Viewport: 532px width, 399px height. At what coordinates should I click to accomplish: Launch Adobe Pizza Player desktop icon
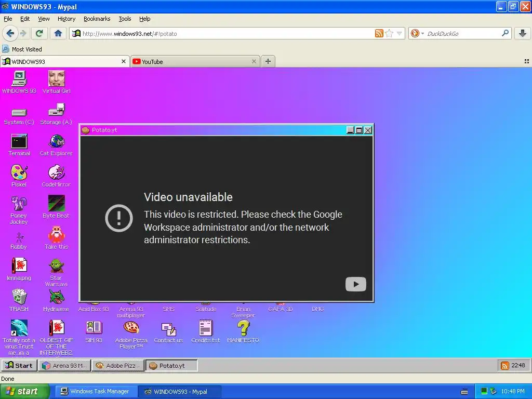[x=131, y=335]
